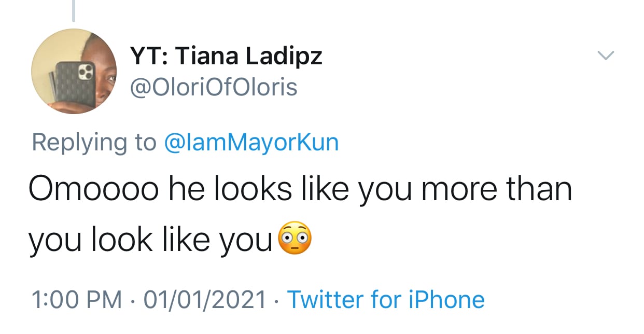This screenshot has height=334, width=644.
Task: Click the word Omoooo in the tweet
Action: click(92, 189)
